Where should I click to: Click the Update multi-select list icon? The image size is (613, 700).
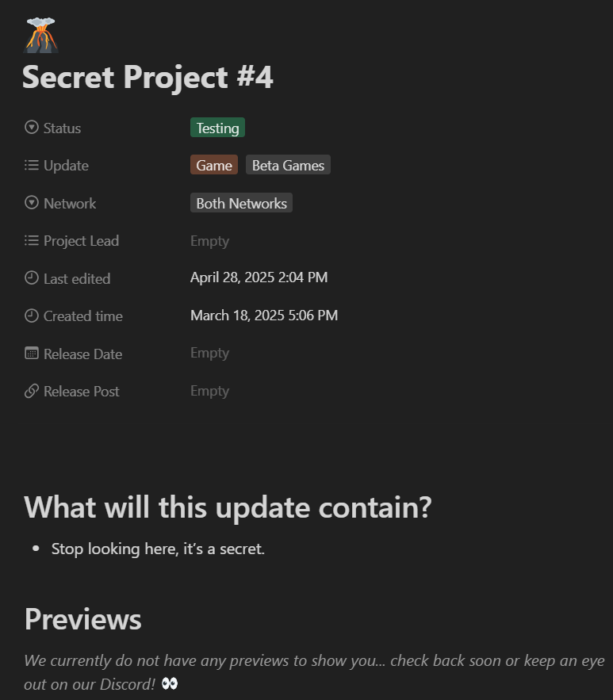[x=31, y=165]
